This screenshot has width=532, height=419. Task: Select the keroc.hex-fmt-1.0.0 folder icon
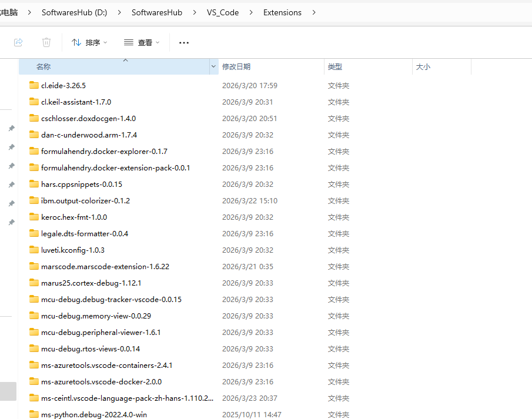34,217
